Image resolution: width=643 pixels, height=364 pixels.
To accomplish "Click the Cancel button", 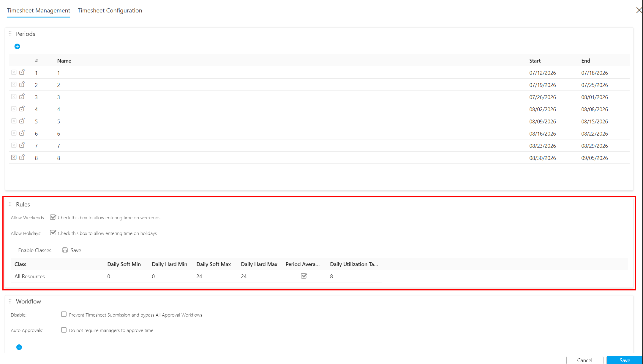I will [x=584, y=360].
